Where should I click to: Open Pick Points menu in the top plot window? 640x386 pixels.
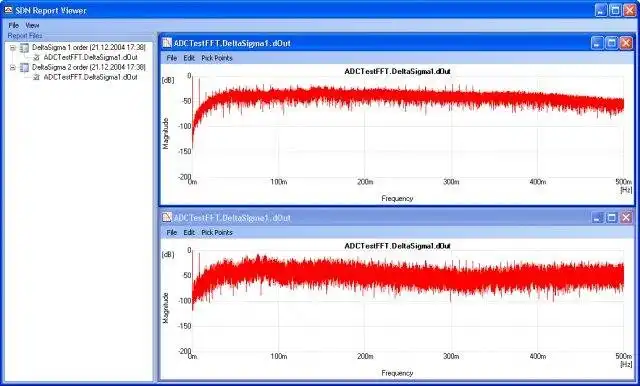(217, 58)
